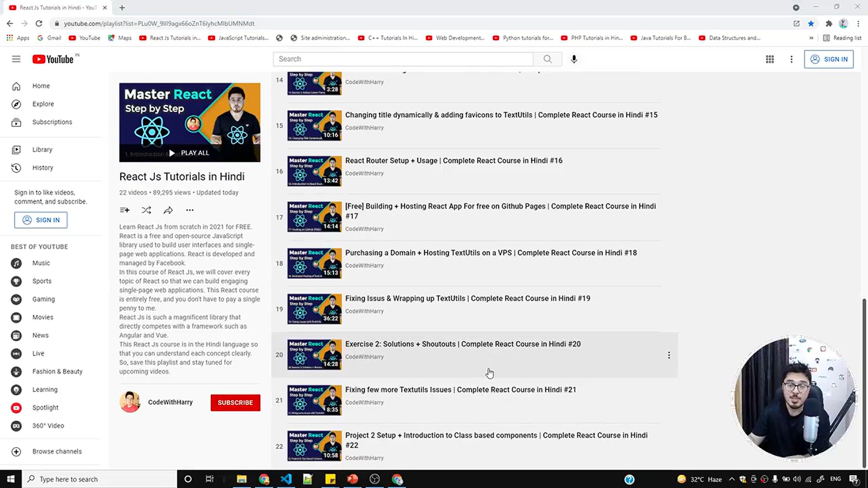Open the Fashion & Beauty category icon

16,371
